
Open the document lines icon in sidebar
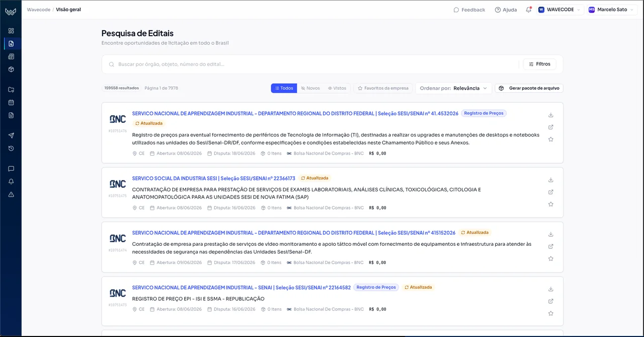(x=11, y=115)
